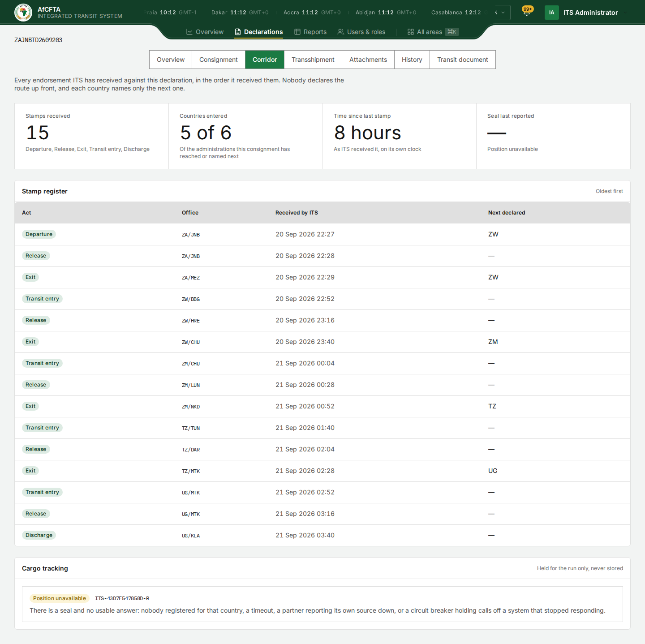Open the notifications bell with 99+ badge
Viewport: 645px width, 644px height.
coord(527,12)
